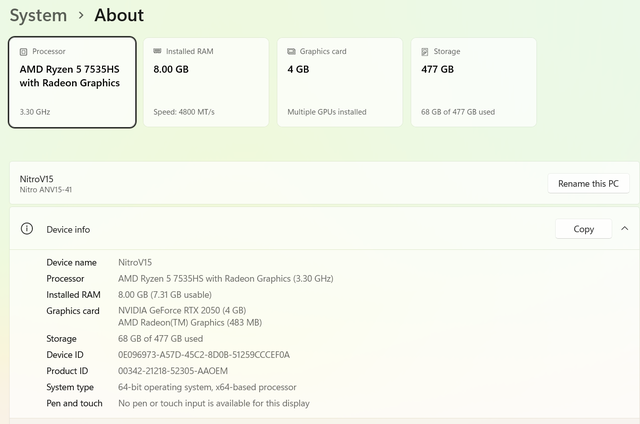Select the Graphics card summary card

(x=340, y=82)
